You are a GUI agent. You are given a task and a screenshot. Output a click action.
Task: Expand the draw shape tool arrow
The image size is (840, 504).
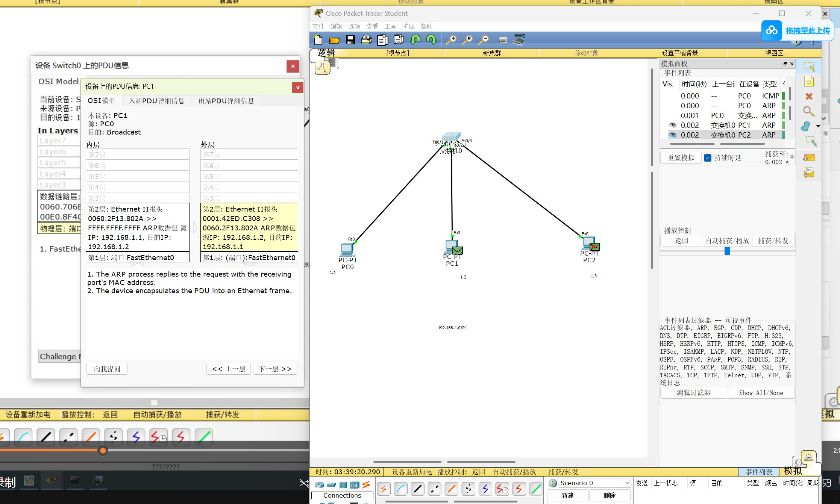click(x=818, y=126)
